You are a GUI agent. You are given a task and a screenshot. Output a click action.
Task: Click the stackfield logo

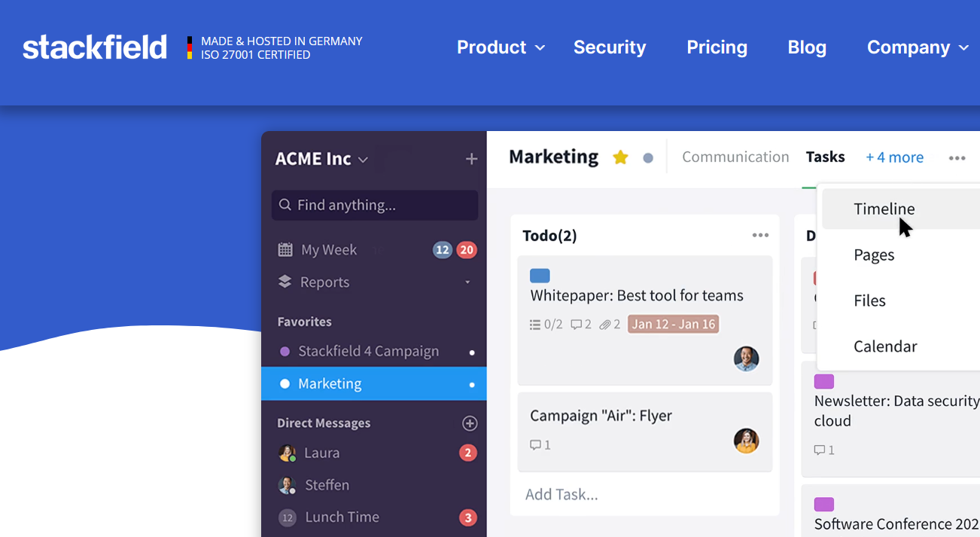tap(95, 47)
